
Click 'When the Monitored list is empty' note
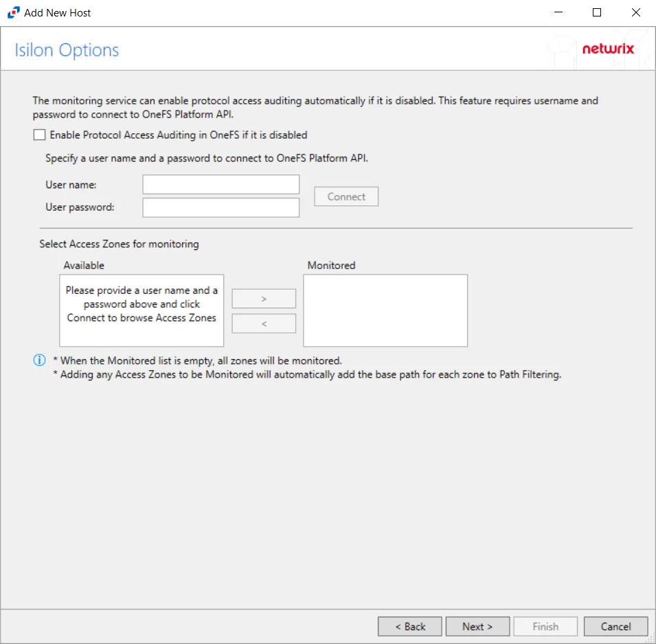coord(197,361)
